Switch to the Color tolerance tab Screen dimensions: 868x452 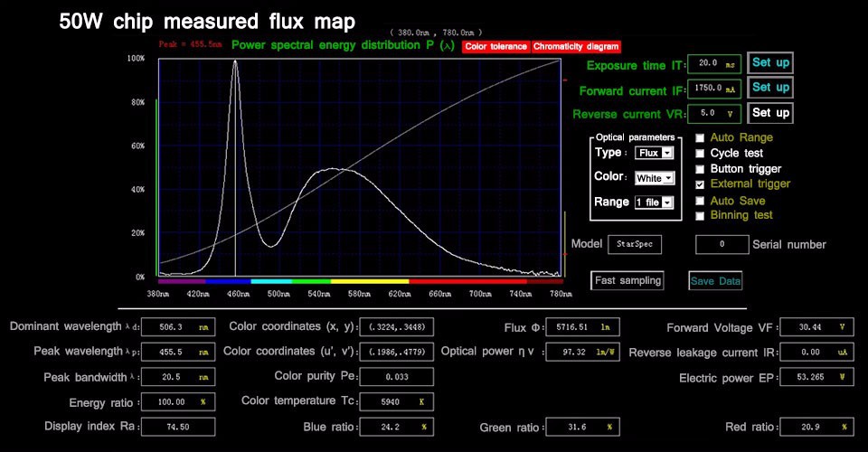coord(495,46)
